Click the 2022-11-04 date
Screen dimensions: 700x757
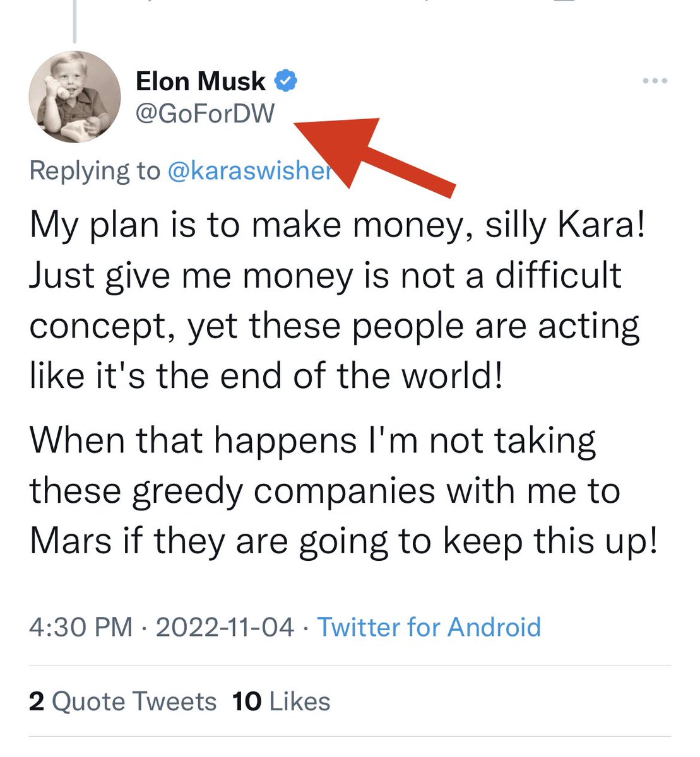point(225,627)
